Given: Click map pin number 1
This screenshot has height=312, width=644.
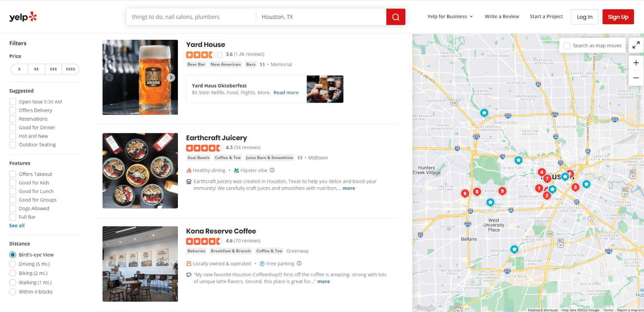Looking at the screenshot, I should [x=539, y=188].
